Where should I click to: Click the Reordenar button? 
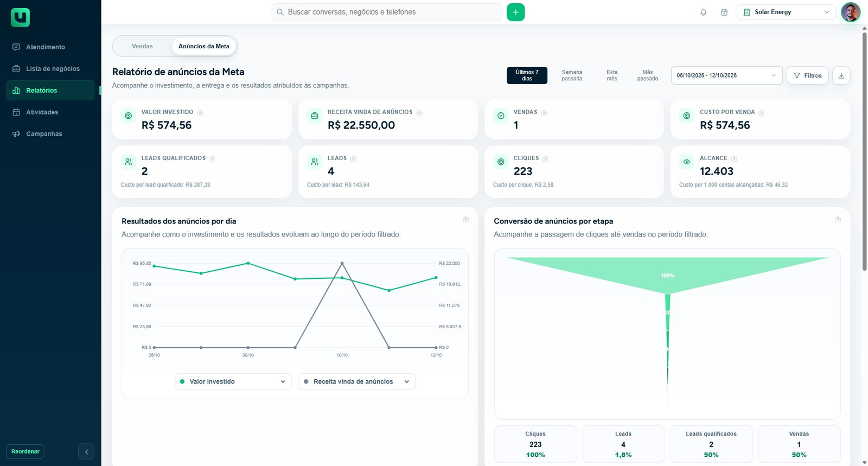tap(25, 451)
